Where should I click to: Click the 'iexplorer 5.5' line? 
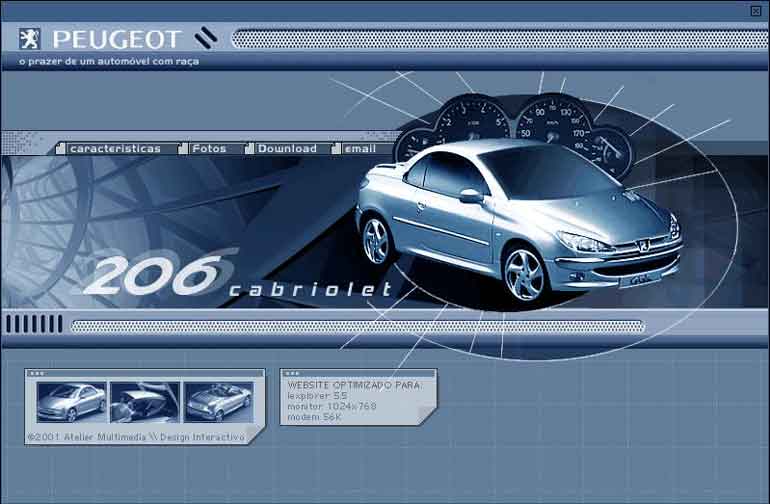(318, 395)
